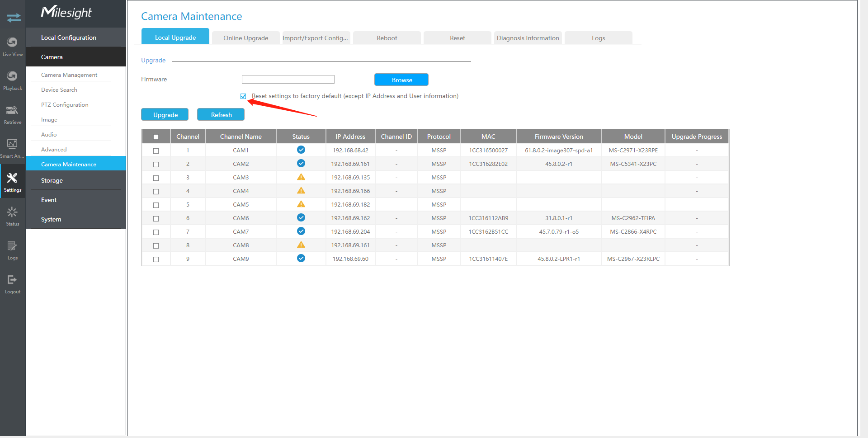Image resolution: width=868 pixels, height=438 pixels.
Task: Expand the Event menu section
Action: 75,200
